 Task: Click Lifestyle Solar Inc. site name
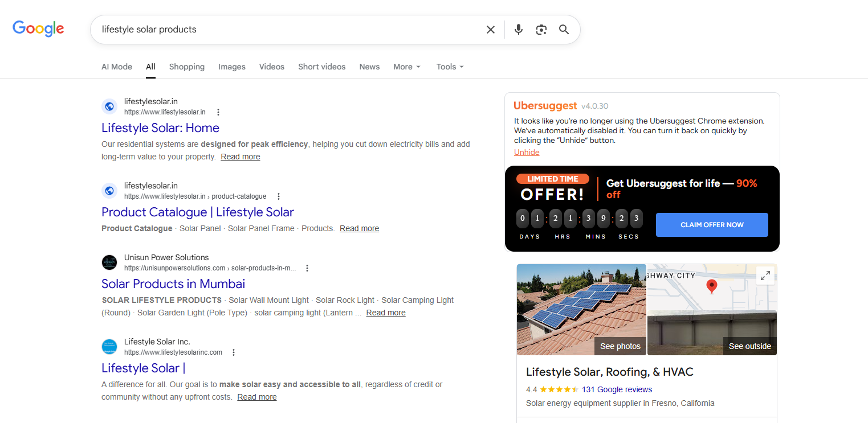[x=157, y=342]
